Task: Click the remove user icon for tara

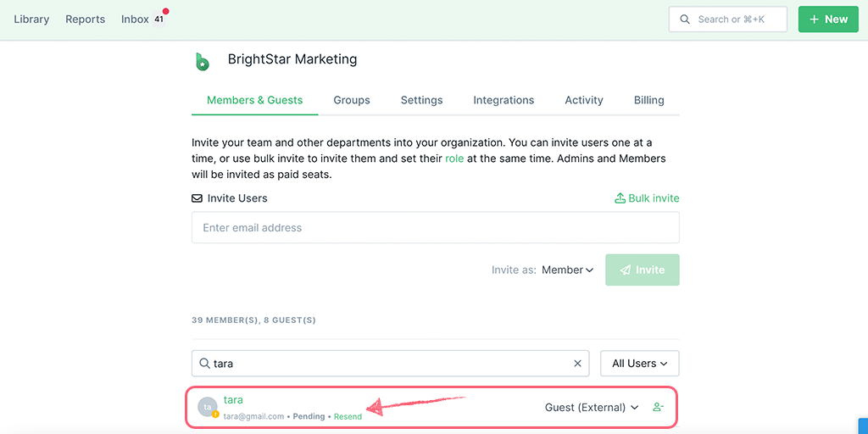Action: point(658,408)
